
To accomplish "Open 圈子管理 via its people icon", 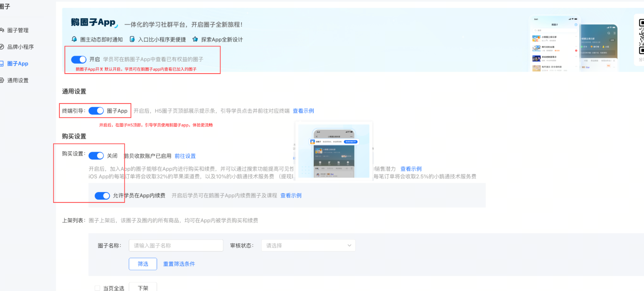I will pos(3,30).
